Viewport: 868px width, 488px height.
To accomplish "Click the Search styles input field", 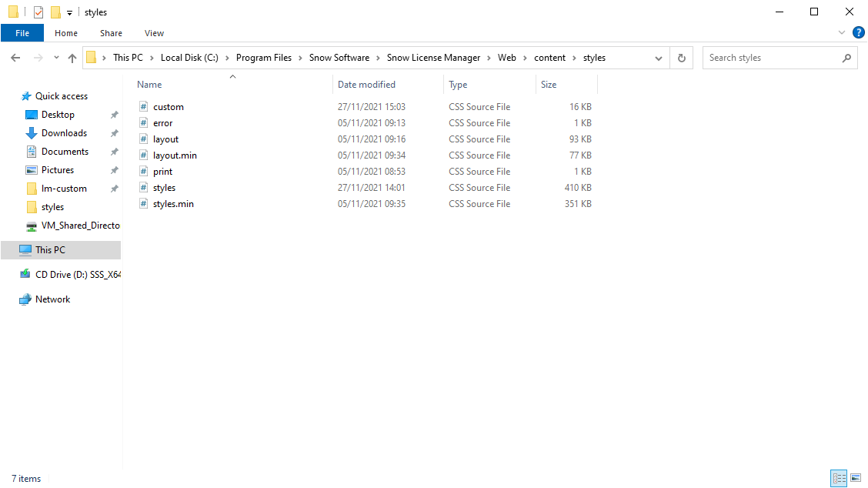I will click(x=770, y=58).
